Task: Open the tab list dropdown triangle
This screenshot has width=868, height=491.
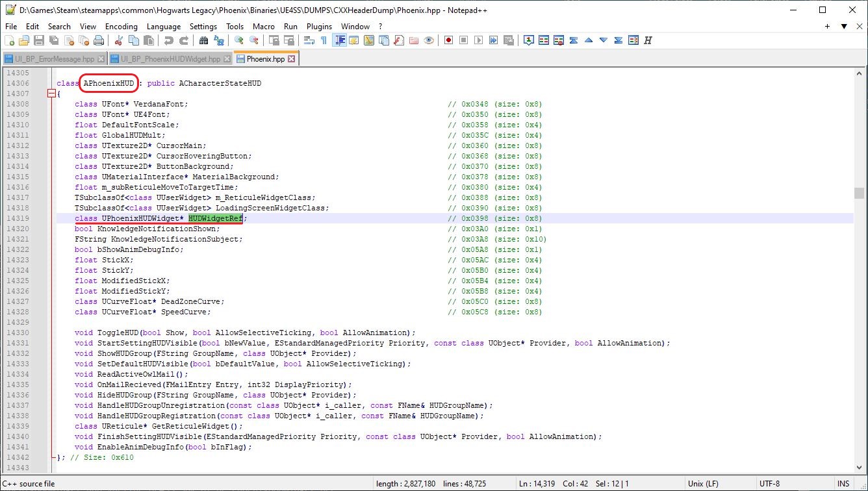Action: (x=844, y=27)
